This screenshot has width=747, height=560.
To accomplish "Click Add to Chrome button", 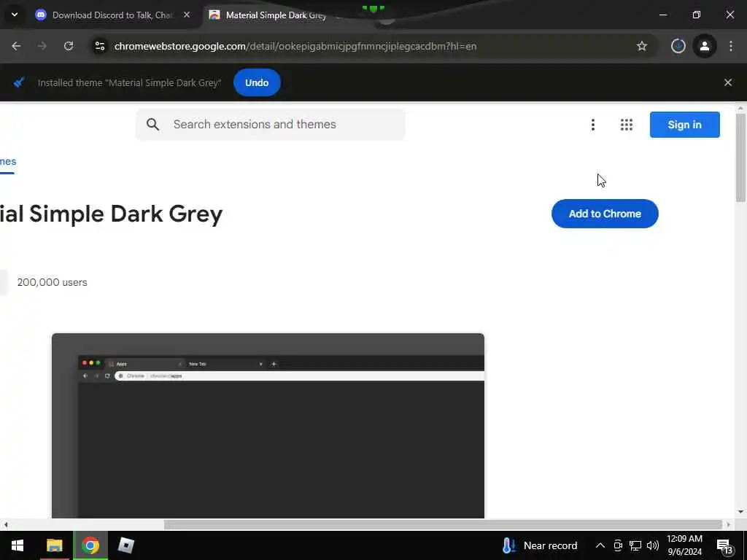I will 605,214.
